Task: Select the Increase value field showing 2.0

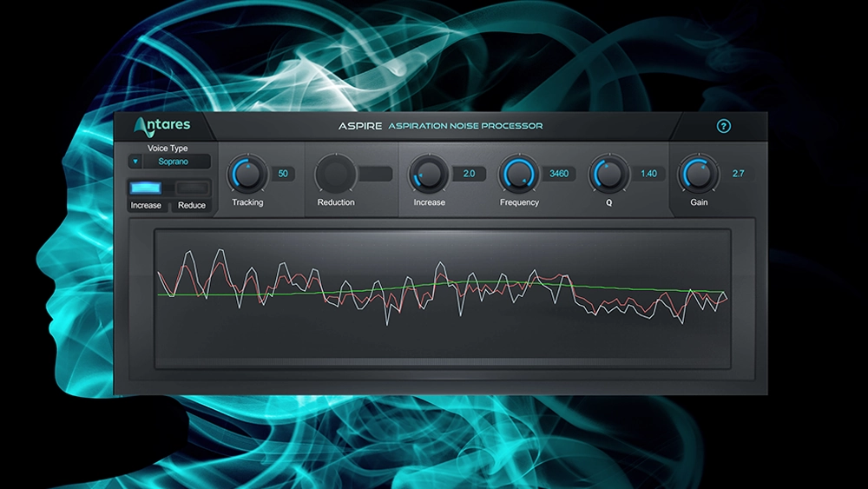Action: [x=469, y=174]
